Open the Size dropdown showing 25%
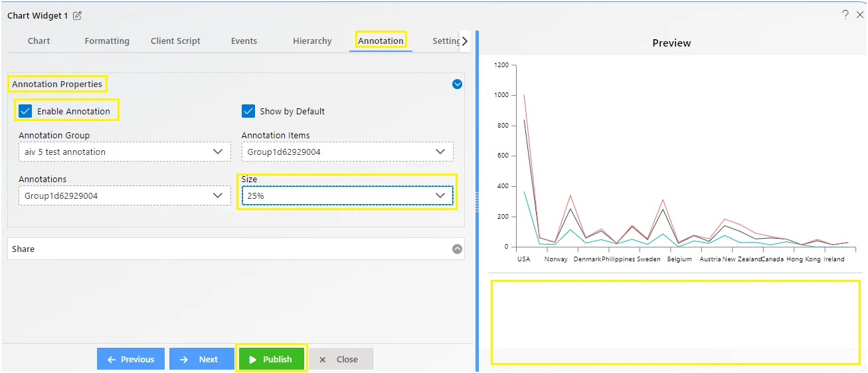 pos(347,195)
